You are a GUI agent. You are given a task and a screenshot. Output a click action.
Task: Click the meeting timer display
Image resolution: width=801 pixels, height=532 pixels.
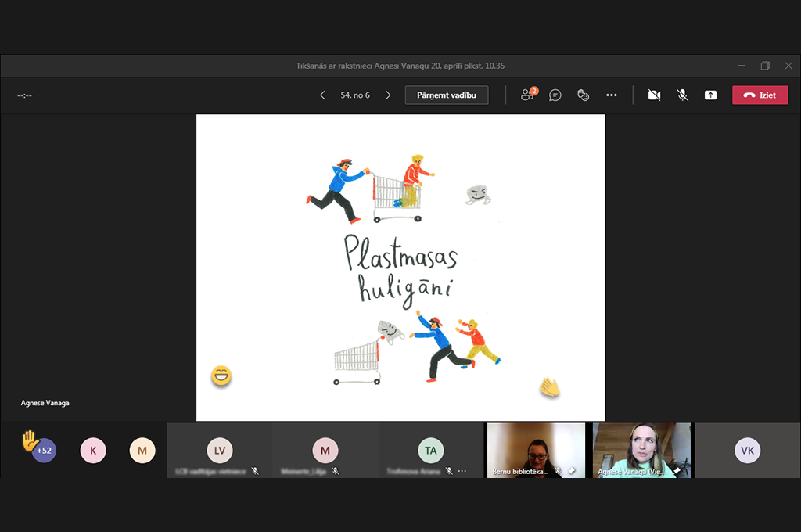tap(24, 95)
